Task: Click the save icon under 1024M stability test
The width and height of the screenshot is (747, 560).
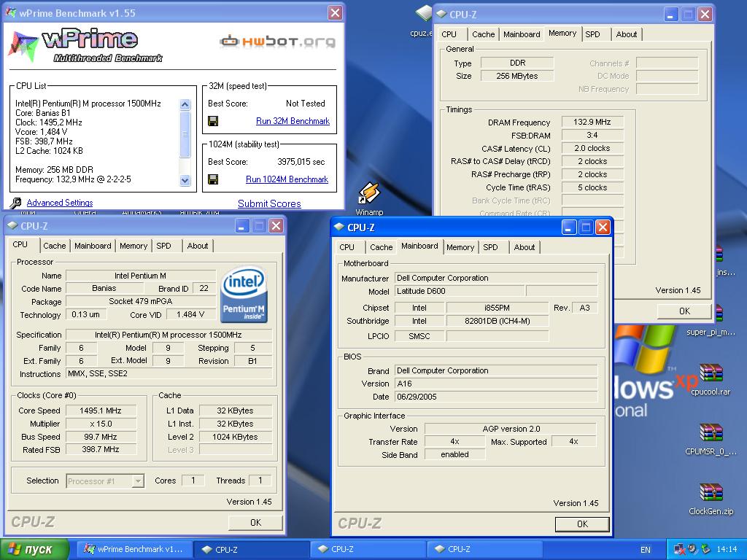Action: [x=213, y=179]
